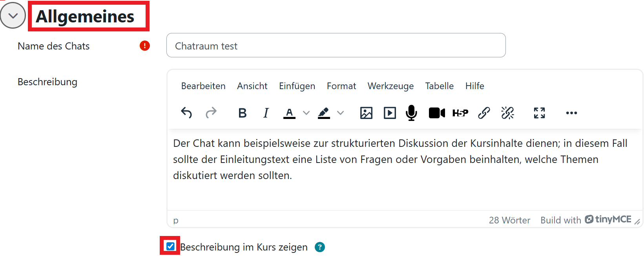Click the Redo arrow in editor toolbar
This screenshot has height=256, width=644.
[211, 113]
